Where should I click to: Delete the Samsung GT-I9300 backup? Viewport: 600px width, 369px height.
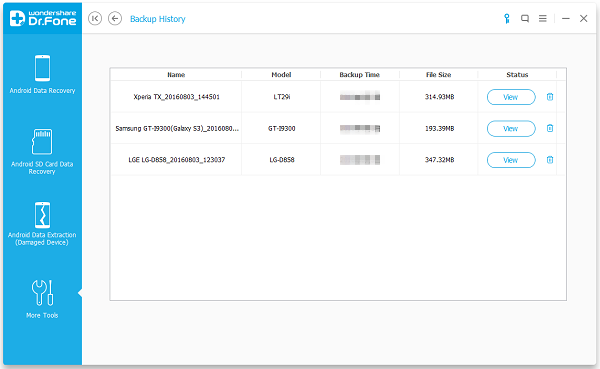[x=550, y=128]
